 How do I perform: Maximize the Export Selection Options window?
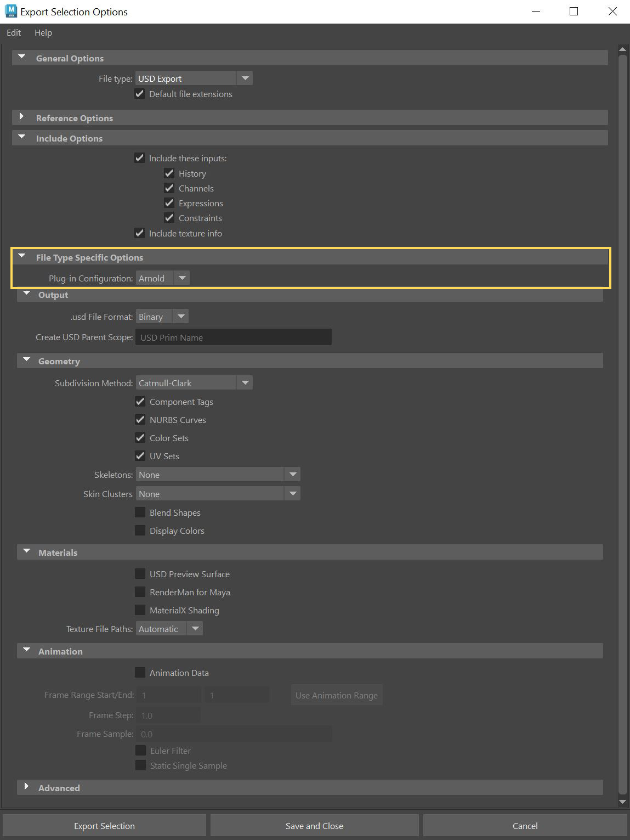pos(574,12)
